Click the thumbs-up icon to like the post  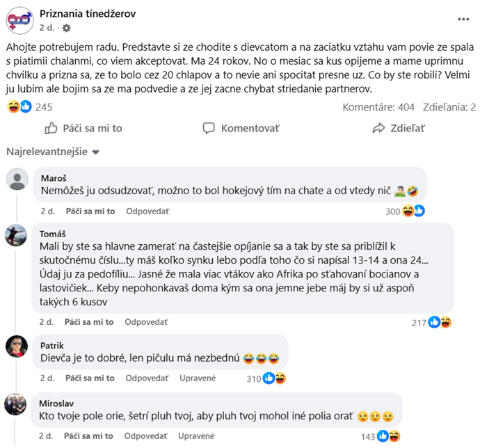(x=51, y=128)
